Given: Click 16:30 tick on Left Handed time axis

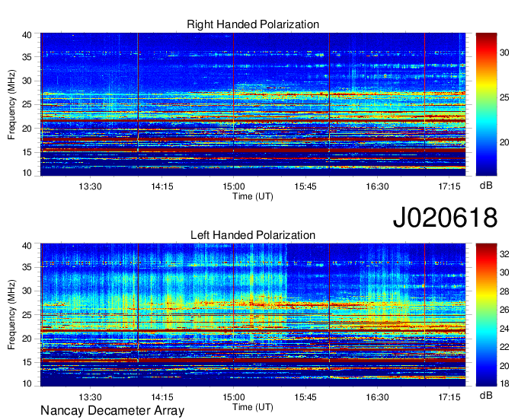Looking at the screenshot, I should 377,397.
